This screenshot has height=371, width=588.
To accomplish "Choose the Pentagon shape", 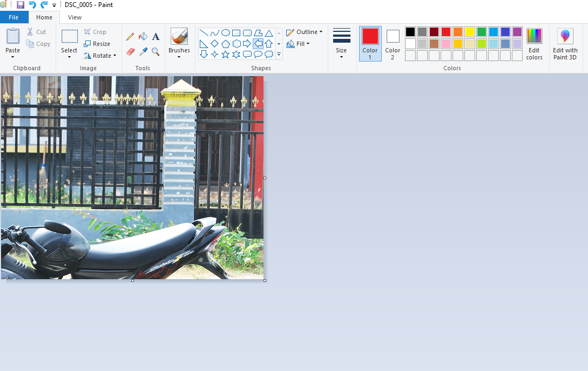I will (225, 44).
